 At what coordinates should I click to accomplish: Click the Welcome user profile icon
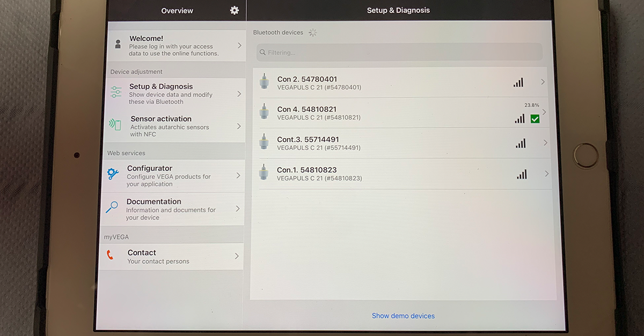point(118,44)
